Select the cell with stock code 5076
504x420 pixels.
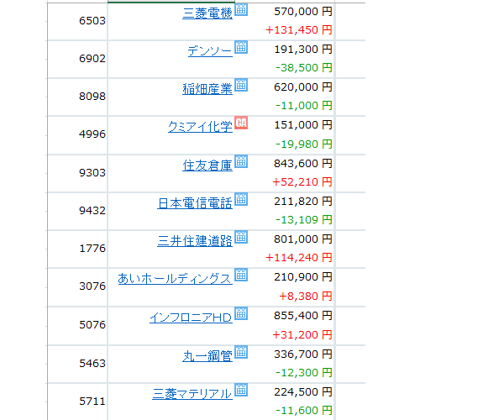[77, 326]
